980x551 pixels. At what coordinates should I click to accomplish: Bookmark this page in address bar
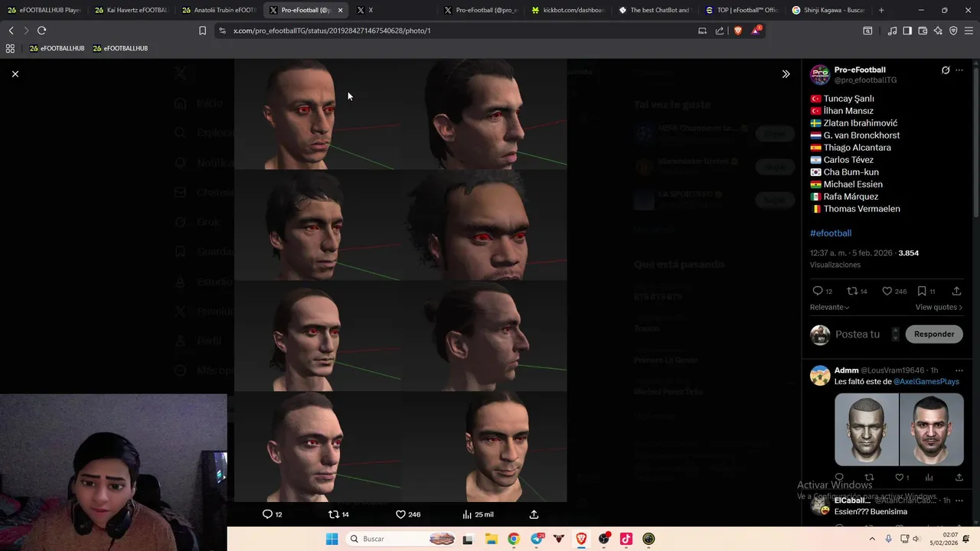[202, 31]
